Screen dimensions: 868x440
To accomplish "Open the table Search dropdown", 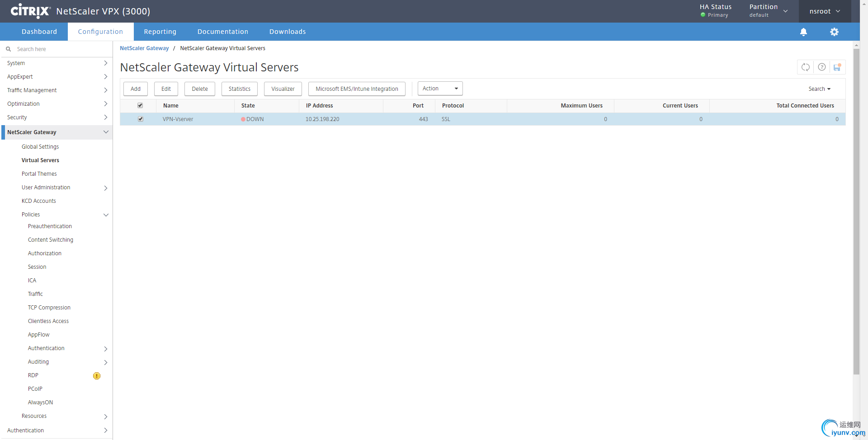I will click(x=819, y=89).
